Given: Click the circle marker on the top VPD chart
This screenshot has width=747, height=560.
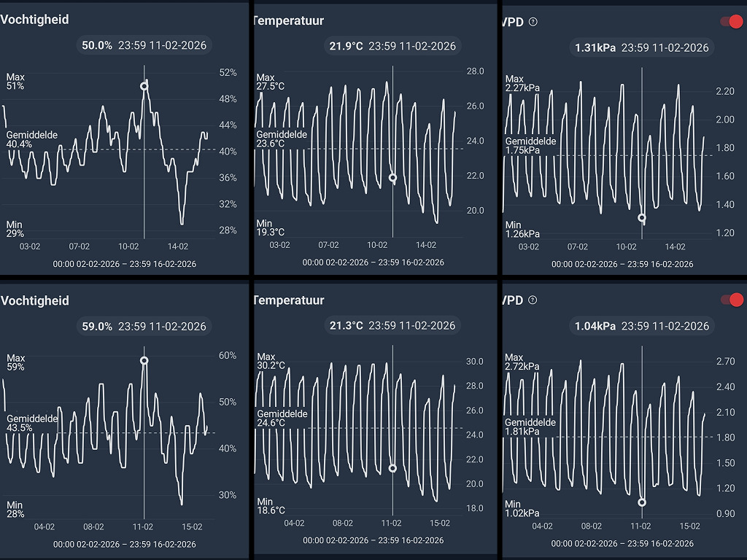Looking at the screenshot, I should tap(642, 217).
